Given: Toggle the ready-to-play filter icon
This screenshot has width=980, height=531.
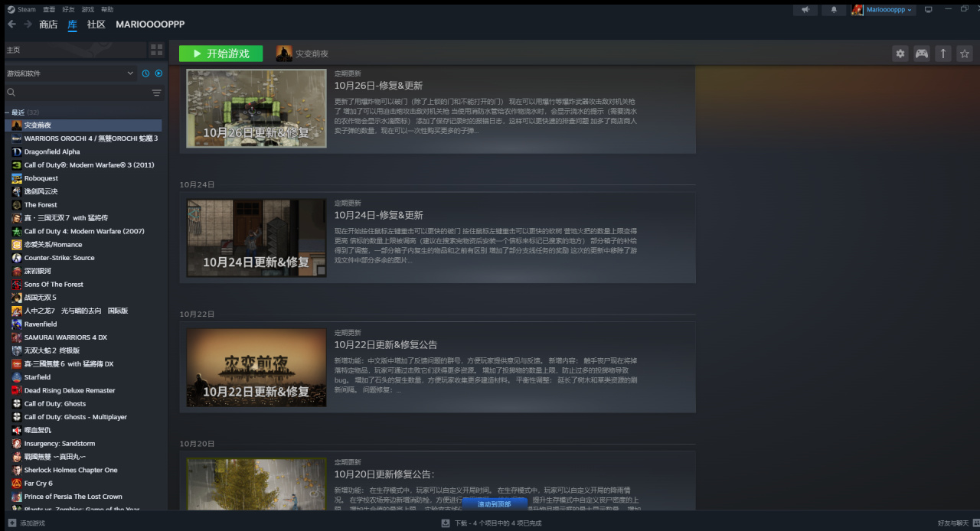Looking at the screenshot, I should tap(158, 73).
